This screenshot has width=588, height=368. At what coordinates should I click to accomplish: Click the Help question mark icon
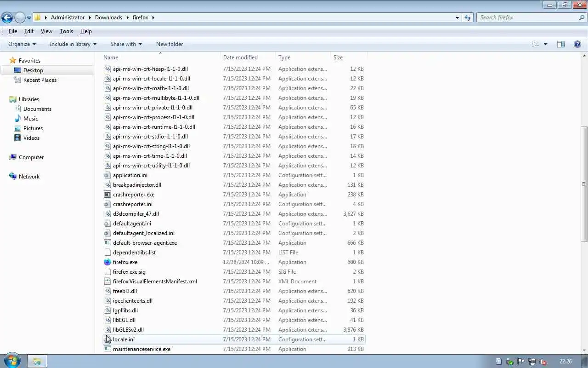(x=577, y=44)
